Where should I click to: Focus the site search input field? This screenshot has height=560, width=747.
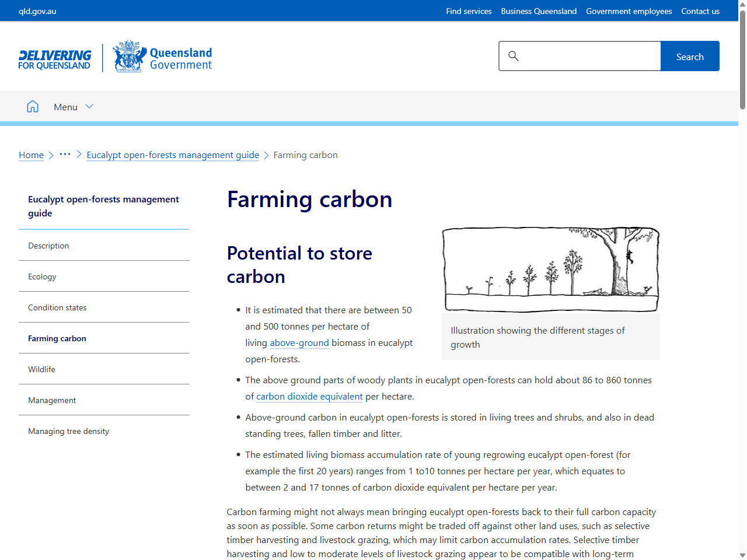[580, 56]
